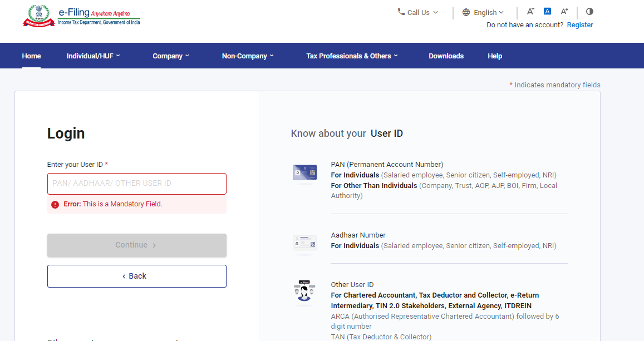This screenshot has height=341, width=644.
Task: Expand the Call Us dropdown
Action: coord(417,12)
